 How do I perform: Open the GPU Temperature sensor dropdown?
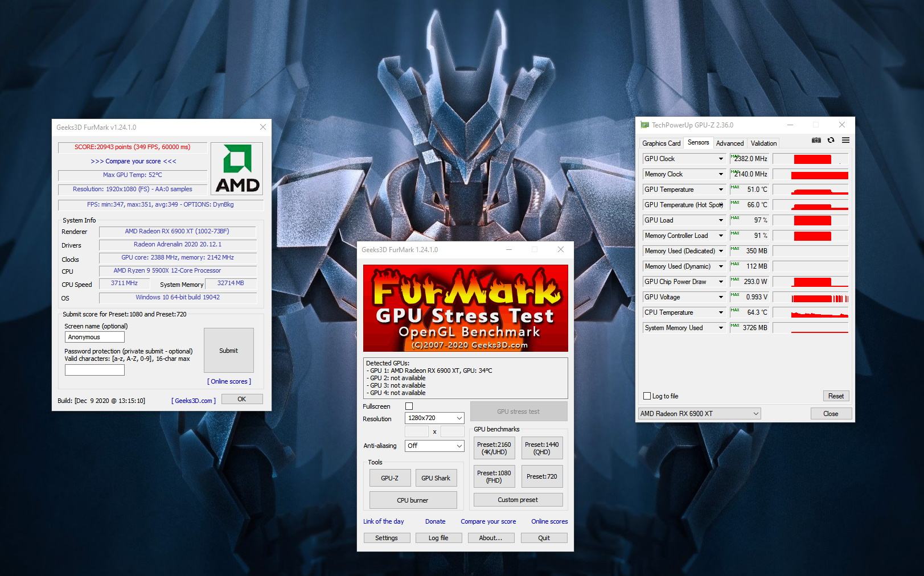[x=721, y=190]
